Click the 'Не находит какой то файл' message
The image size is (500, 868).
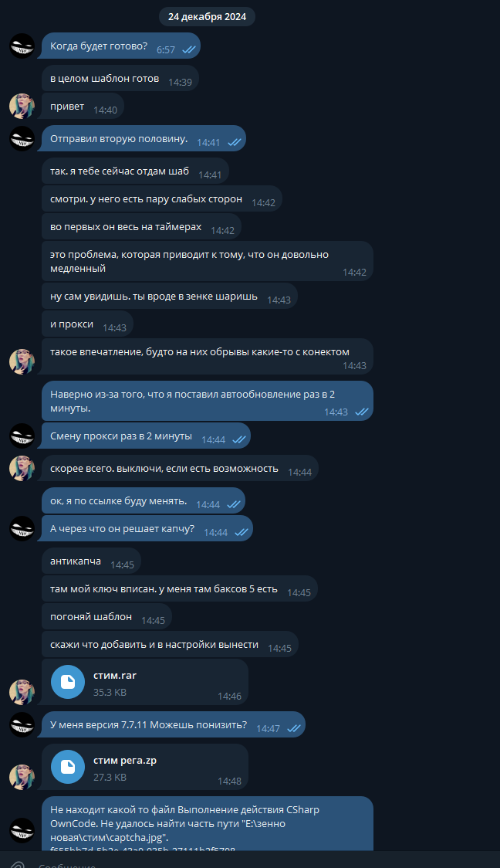208,824
